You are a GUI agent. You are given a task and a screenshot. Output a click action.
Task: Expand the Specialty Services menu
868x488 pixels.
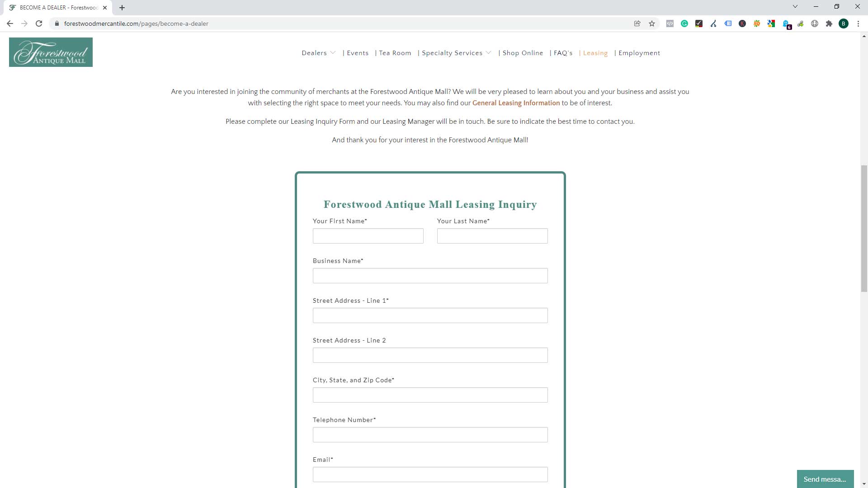(x=457, y=53)
